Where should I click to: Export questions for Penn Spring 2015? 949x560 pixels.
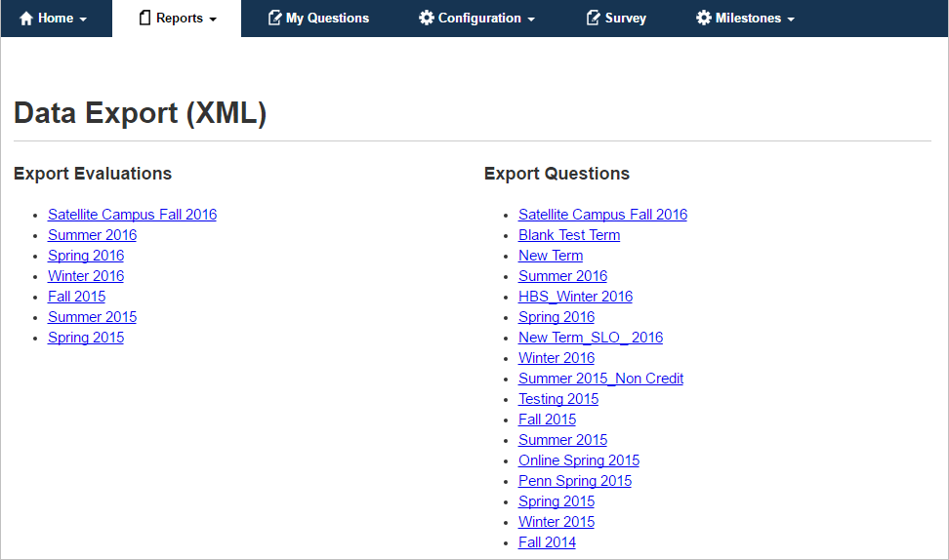tap(575, 482)
